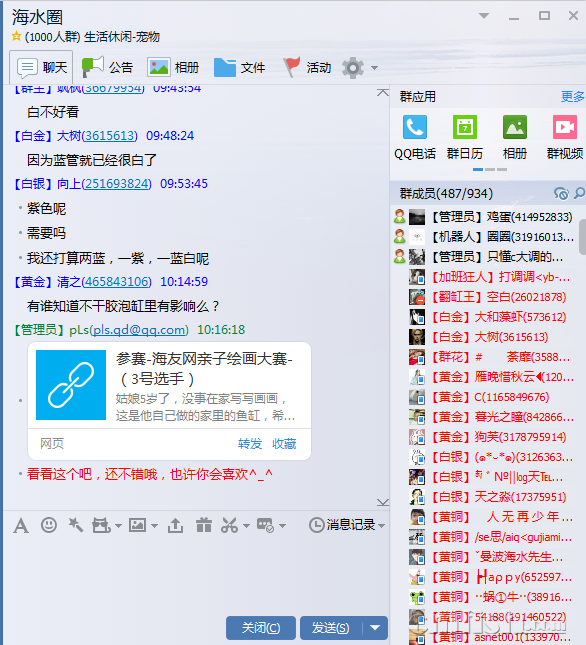Click the 群成员(487/934) header
Viewport: 586px width, 645px height.
point(446,193)
